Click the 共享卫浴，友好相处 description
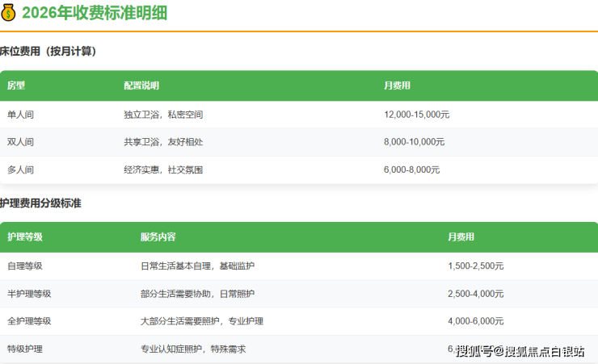 163,142
